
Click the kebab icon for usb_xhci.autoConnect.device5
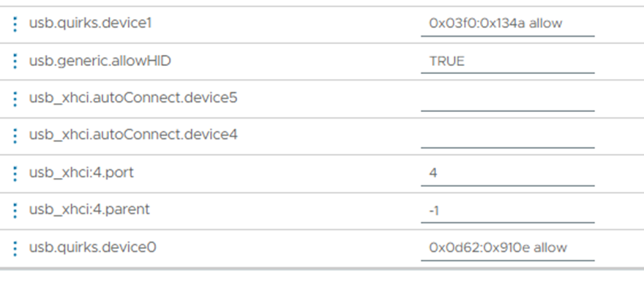[x=15, y=99]
